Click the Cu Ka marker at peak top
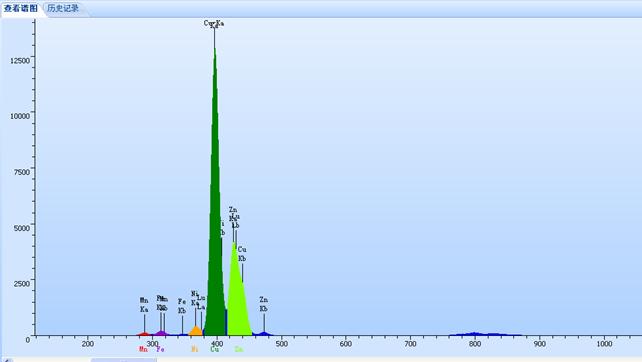The image size is (642, 362). click(x=214, y=24)
